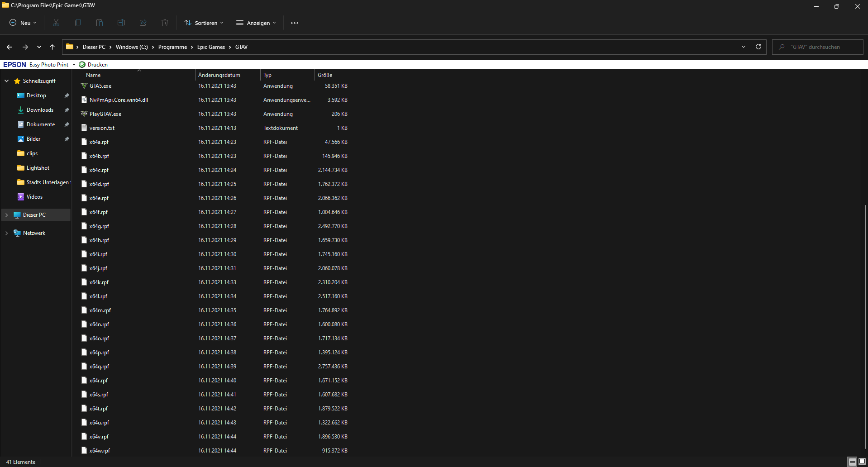Image resolution: width=868 pixels, height=467 pixels.
Task: Open the Anzeigen dropdown
Action: 256,23
